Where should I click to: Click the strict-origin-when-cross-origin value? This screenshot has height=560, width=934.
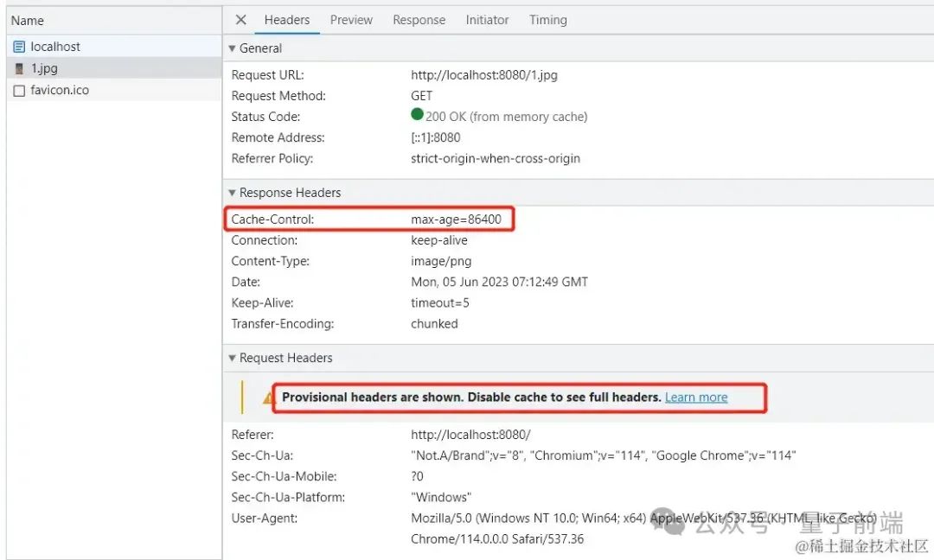[496, 158]
